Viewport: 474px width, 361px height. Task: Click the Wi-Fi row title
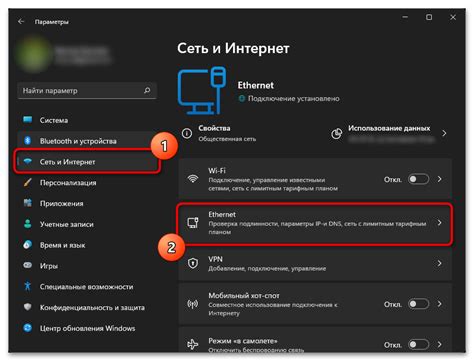tap(217, 171)
